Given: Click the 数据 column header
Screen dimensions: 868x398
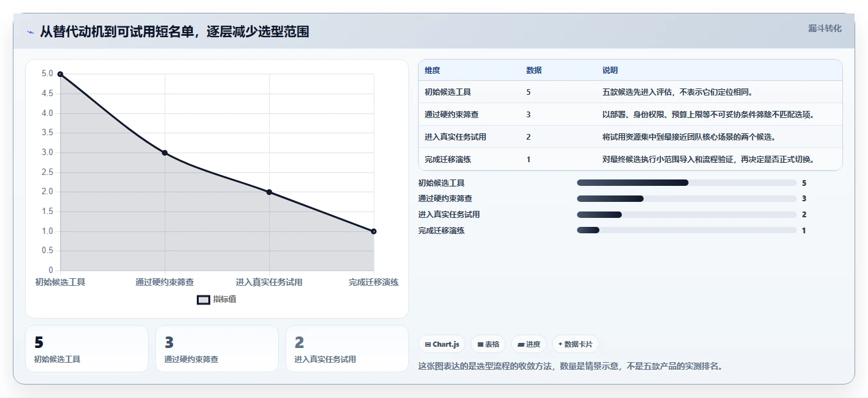Looking at the screenshot, I should [534, 70].
